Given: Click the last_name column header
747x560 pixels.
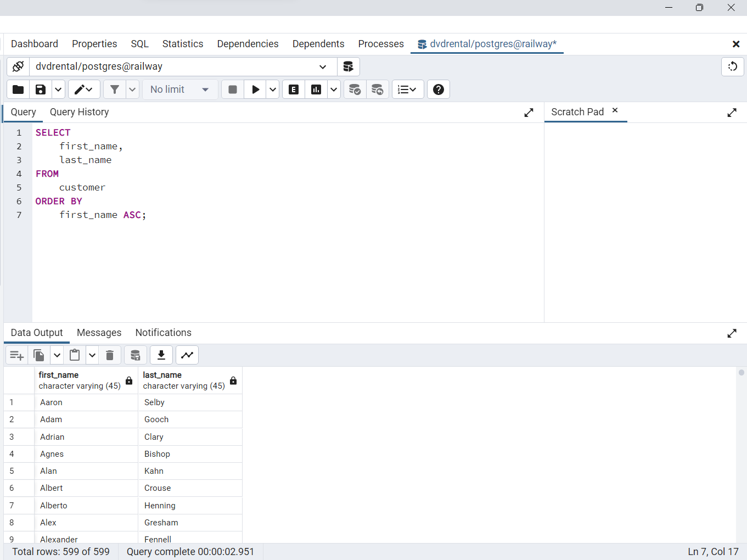Looking at the screenshot, I should [190, 380].
